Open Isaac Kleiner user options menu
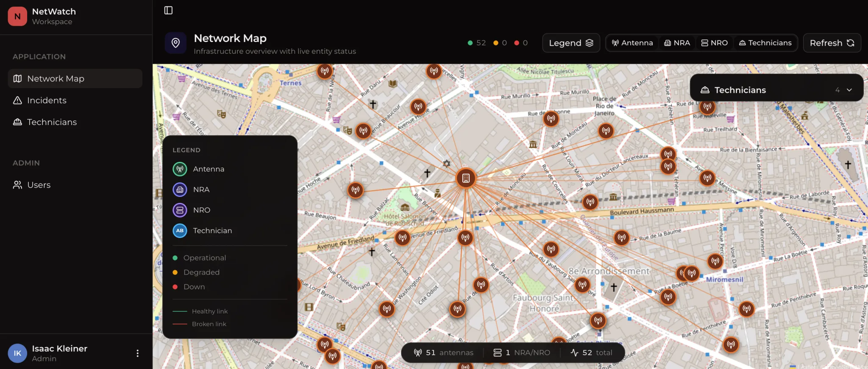The image size is (868, 369). (137, 353)
